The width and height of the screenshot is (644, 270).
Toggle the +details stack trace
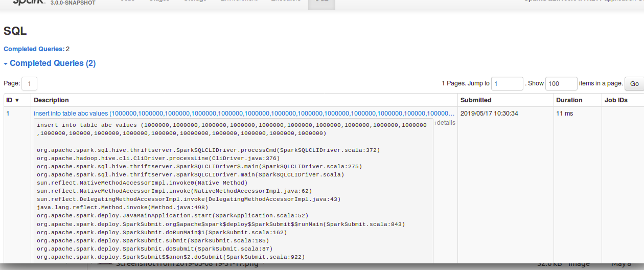coord(444,123)
